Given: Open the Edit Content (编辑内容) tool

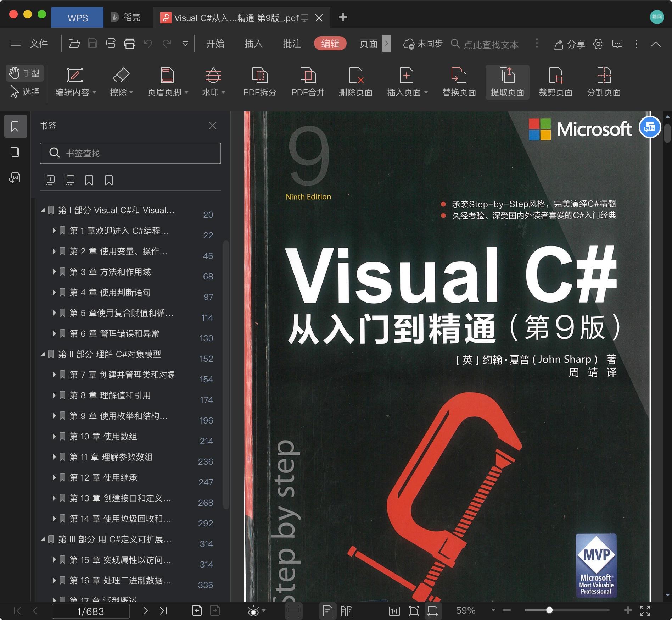Looking at the screenshot, I should coord(75,82).
